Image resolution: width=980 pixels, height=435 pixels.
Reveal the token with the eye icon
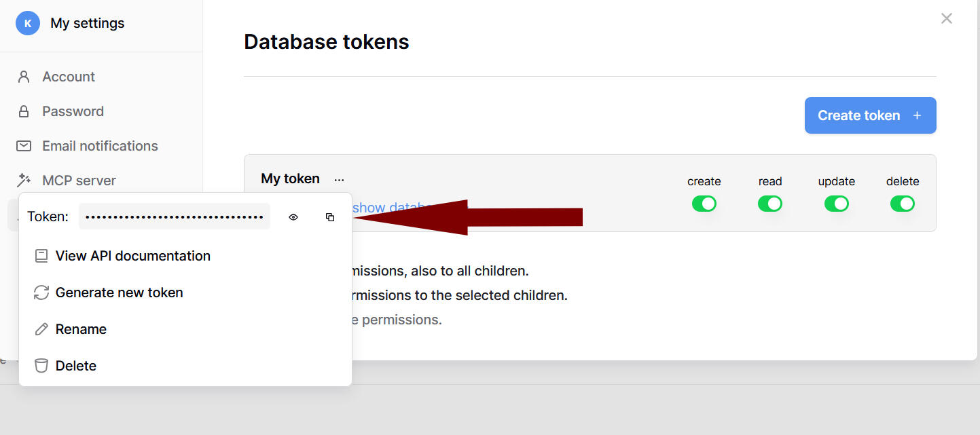293,217
